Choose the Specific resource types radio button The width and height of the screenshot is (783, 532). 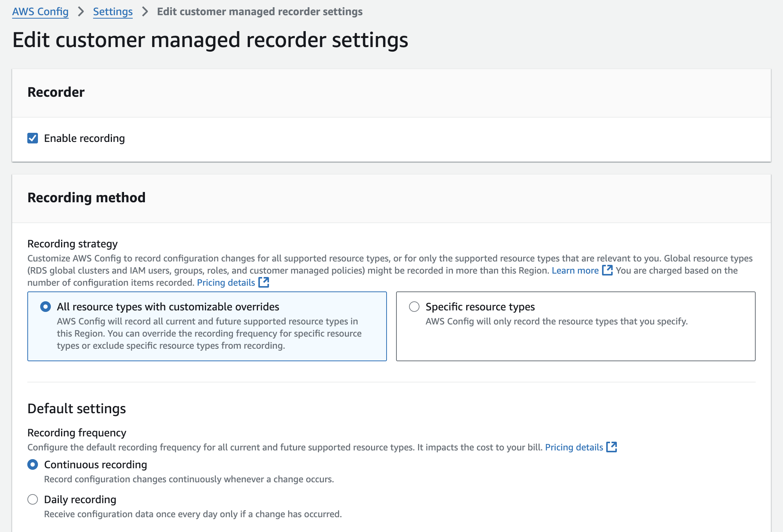click(x=414, y=307)
